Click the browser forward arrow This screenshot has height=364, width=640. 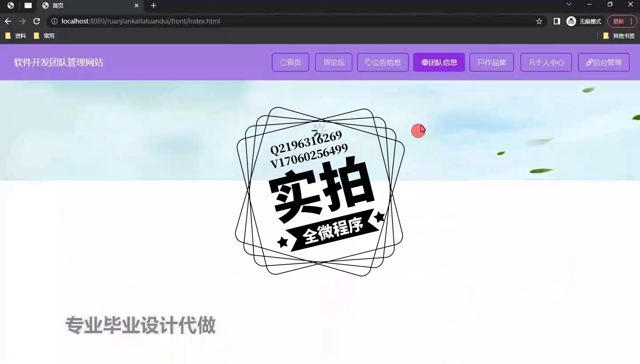[22, 21]
